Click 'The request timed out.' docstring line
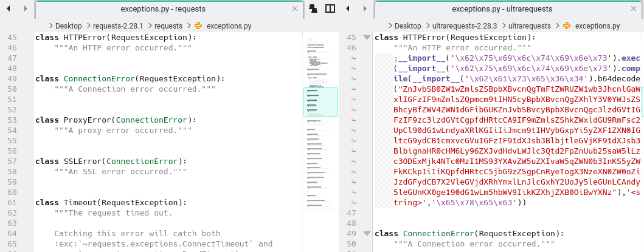644x252 pixels. click(x=113, y=213)
